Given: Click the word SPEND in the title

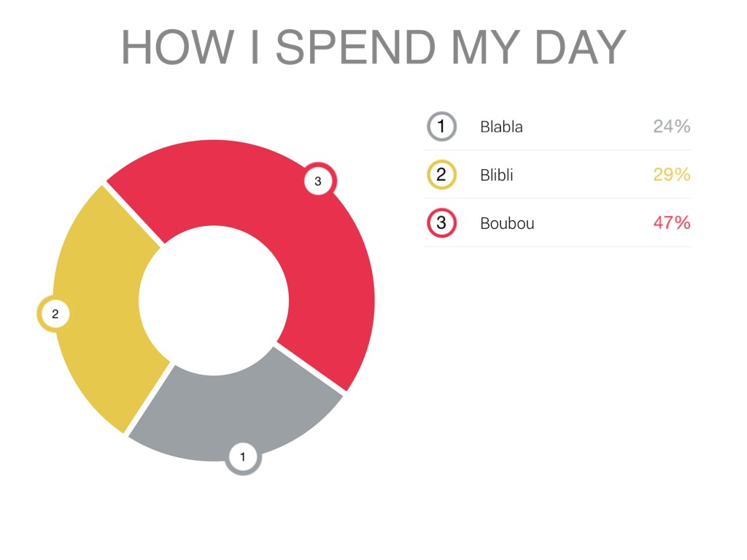Looking at the screenshot, I should 355,47.
